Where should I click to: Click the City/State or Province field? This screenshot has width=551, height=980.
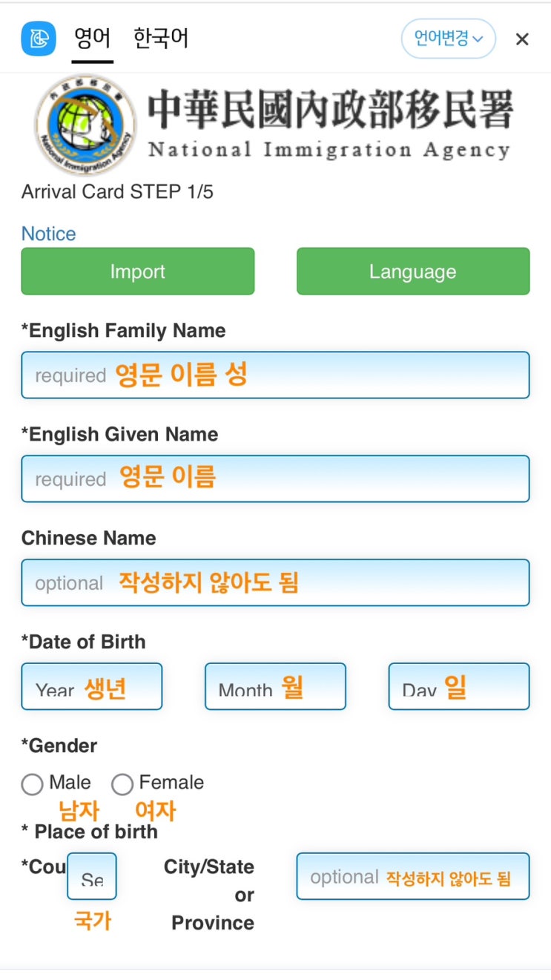[413, 876]
